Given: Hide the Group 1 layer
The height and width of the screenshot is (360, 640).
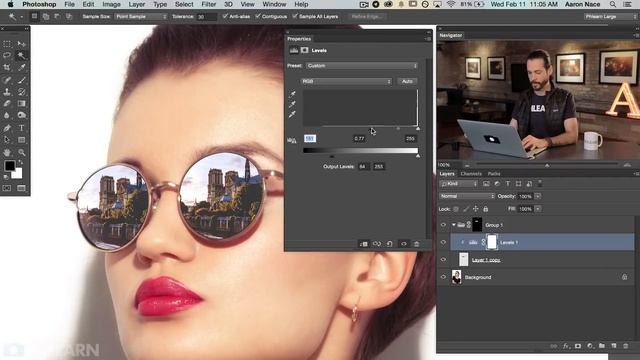Looking at the screenshot, I should [443, 225].
